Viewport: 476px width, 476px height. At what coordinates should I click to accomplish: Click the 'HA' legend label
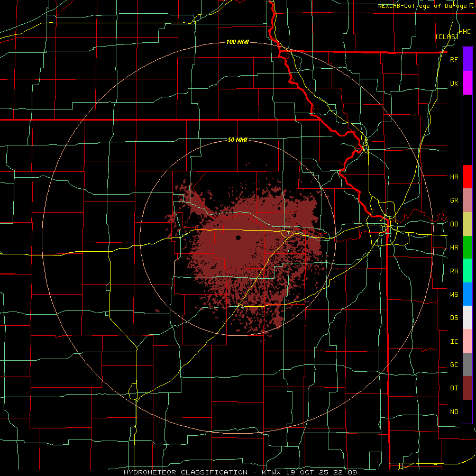(x=454, y=177)
